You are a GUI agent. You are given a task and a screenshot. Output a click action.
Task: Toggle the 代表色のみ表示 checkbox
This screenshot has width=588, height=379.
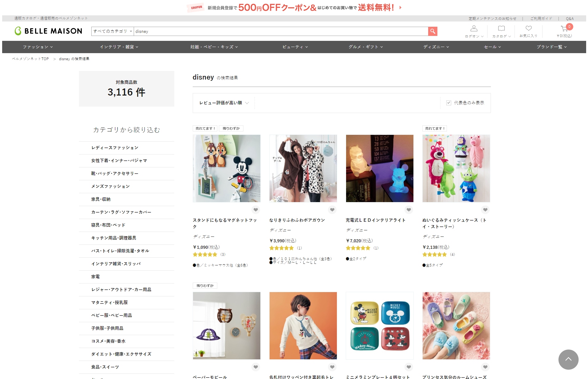tap(449, 103)
